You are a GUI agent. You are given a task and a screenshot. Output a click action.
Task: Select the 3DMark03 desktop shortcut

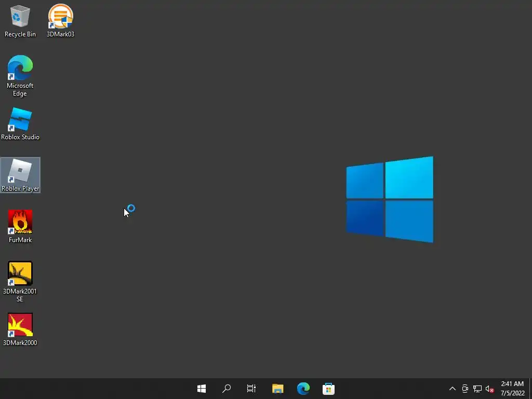point(60,20)
